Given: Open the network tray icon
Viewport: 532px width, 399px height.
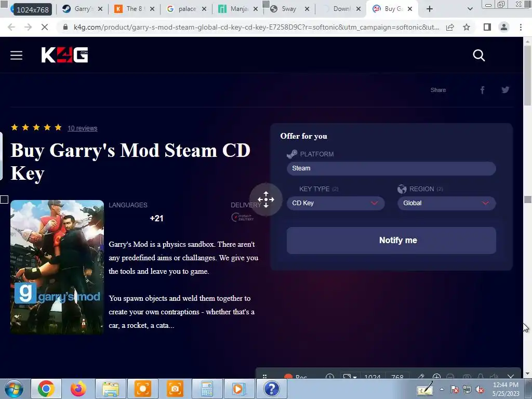Looking at the screenshot, I should (467, 389).
